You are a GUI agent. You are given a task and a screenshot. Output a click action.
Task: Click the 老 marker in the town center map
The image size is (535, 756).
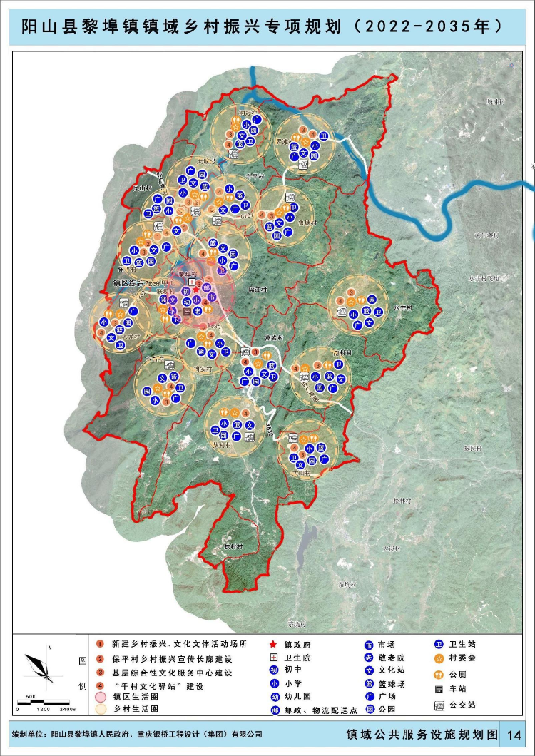pos(198,311)
